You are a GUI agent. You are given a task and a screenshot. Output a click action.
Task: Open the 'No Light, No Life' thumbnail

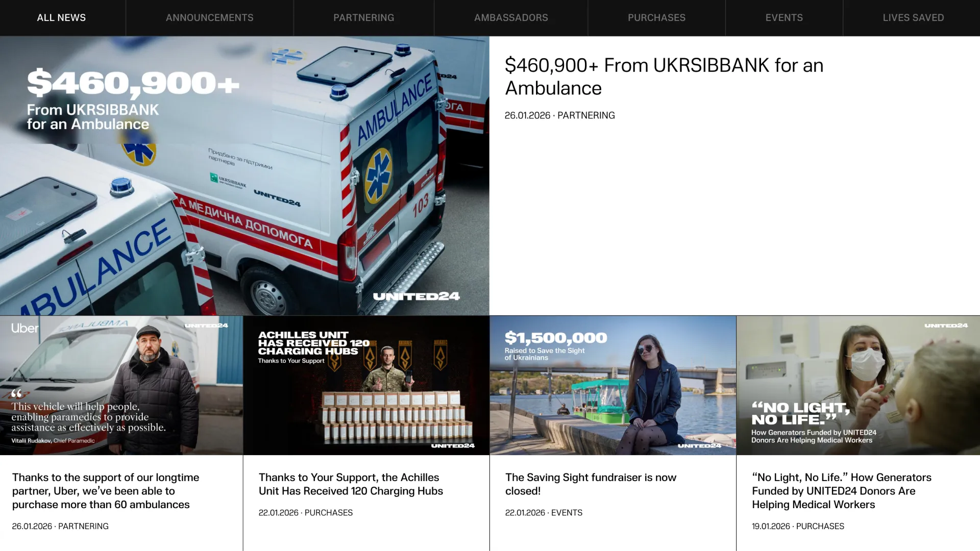tap(859, 385)
